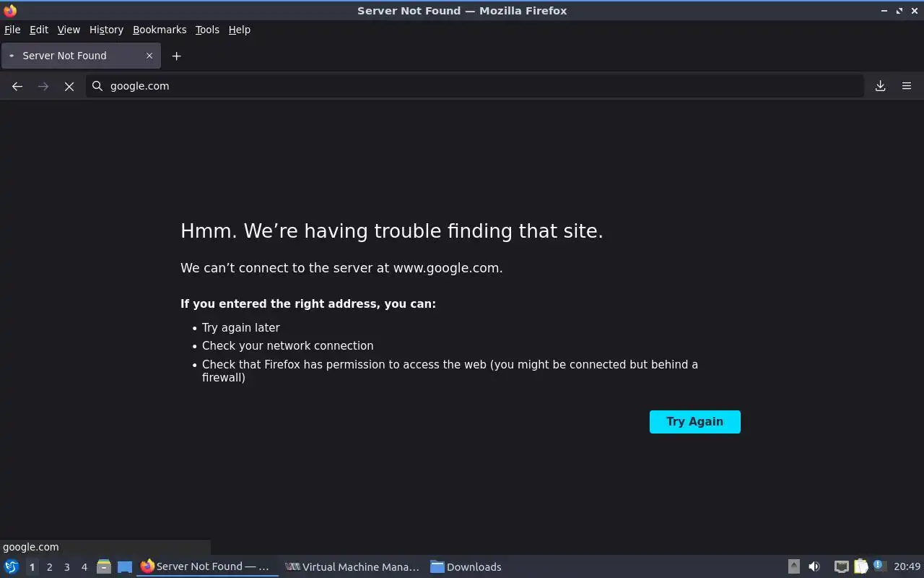Click the search magnifier in the address bar
Viewport: 924px width, 578px height.
pos(97,86)
